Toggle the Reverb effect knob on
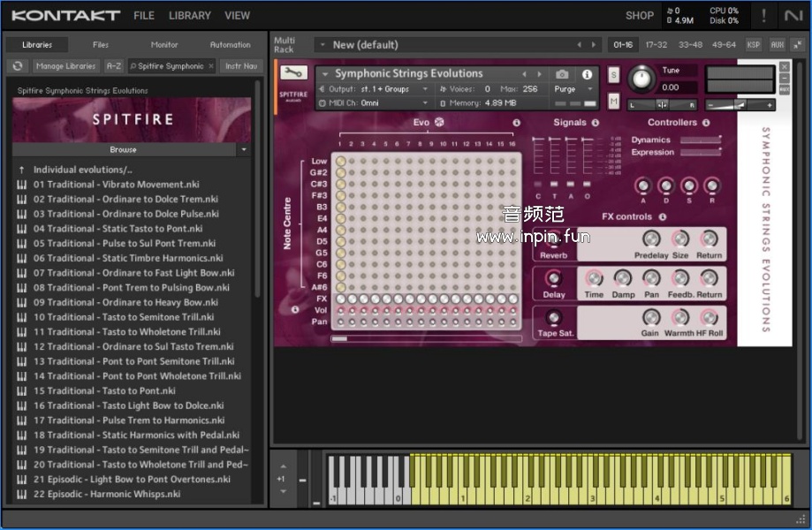 554,240
